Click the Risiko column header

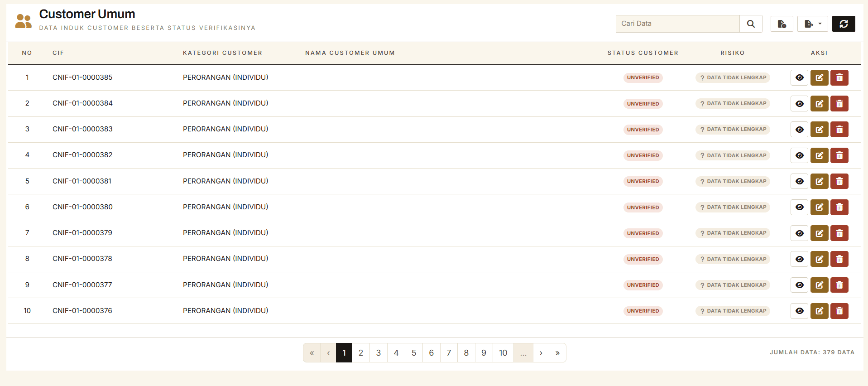[733, 53]
